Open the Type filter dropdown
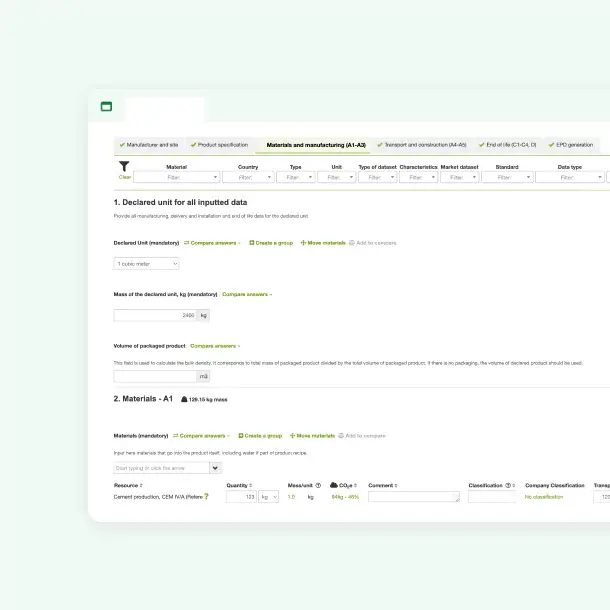610x610 pixels. click(x=296, y=177)
